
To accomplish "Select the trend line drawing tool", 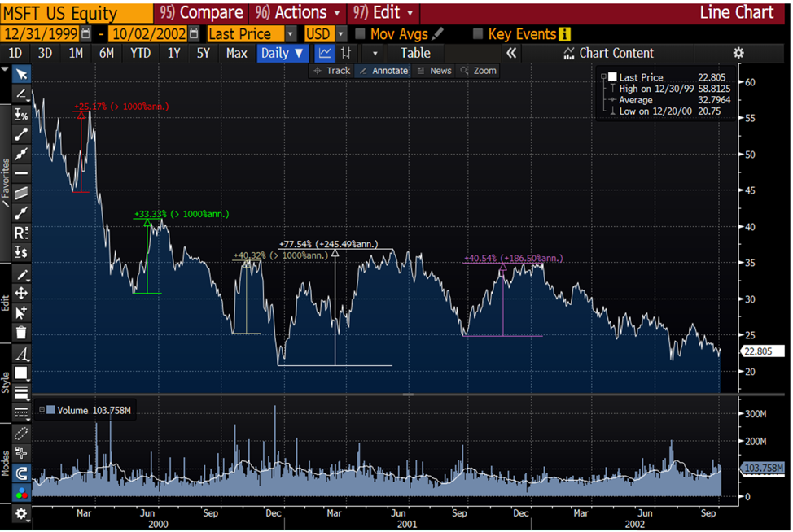I will [21, 134].
